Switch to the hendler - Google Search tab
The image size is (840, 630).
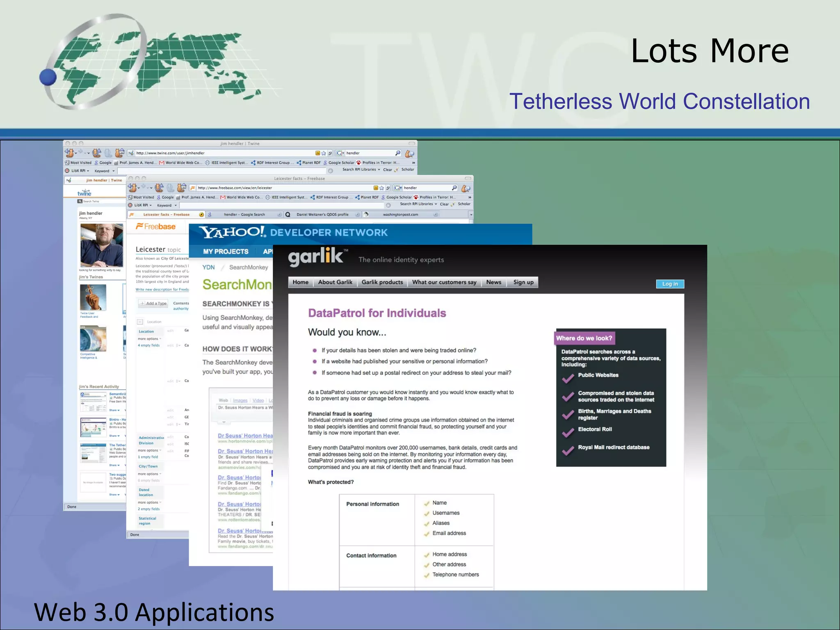click(x=244, y=215)
